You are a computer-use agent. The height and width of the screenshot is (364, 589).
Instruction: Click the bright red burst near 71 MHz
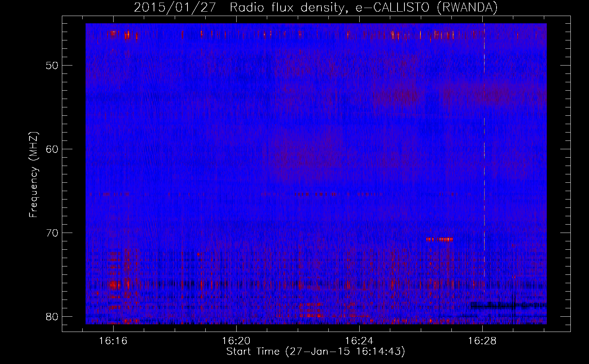439,240
